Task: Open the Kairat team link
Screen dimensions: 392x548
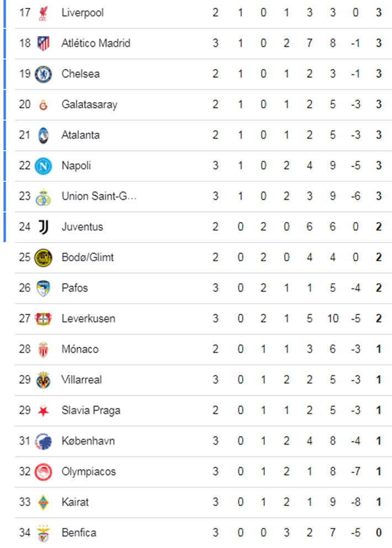Action: (x=75, y=502)
